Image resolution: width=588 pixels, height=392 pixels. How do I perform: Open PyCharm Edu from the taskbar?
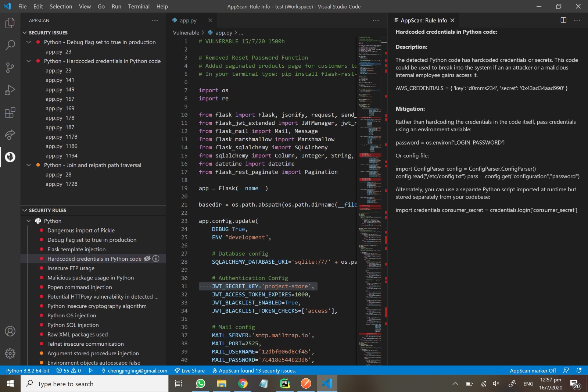[285, 384]
